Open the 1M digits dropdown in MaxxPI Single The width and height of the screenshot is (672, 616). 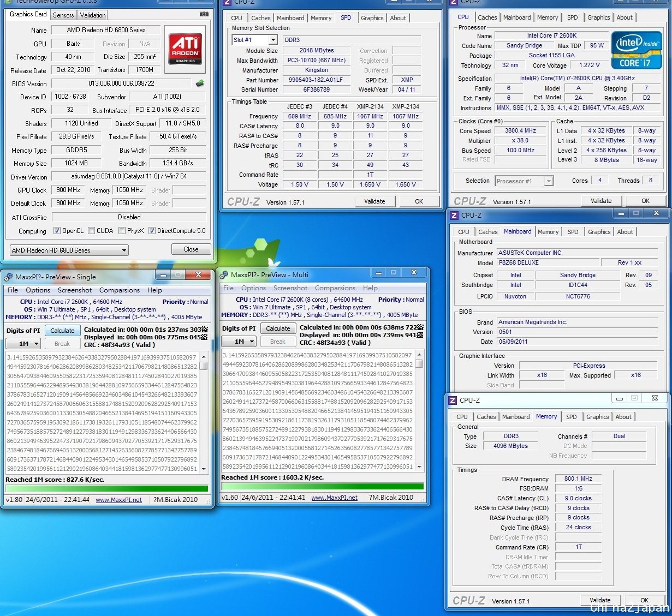pyautogui.click(x=23, y=344)
